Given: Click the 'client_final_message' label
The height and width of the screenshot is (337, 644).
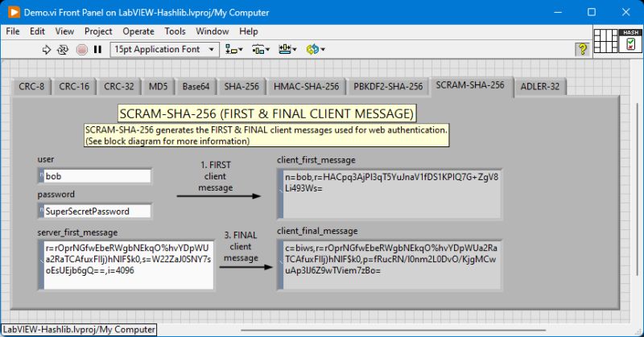Looking at the screenshot, I should (x=317, y=231).
